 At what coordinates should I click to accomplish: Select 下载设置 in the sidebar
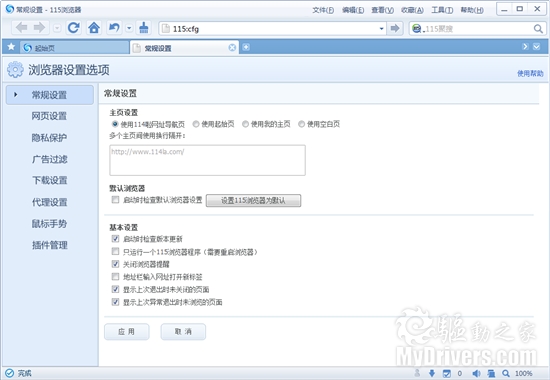point(49,180)
